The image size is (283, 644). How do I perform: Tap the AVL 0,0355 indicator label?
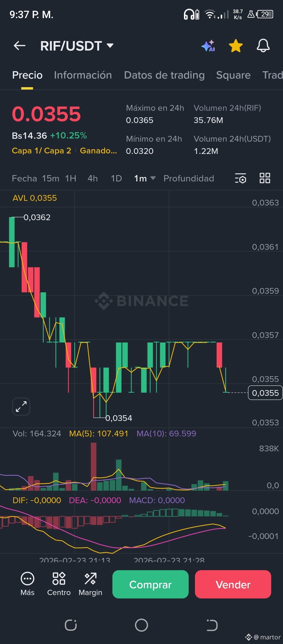[x=35, y=198]
